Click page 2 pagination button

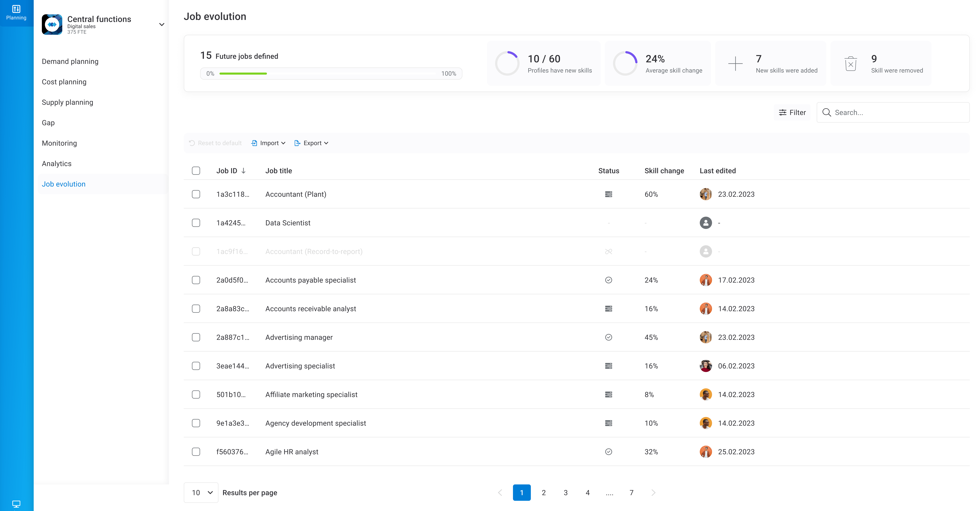544,492
